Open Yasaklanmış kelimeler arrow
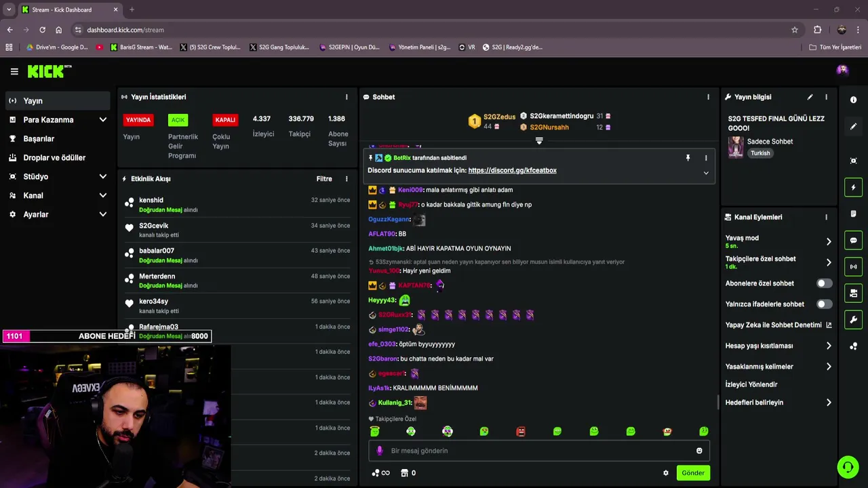The height and width of the screenshot is (488, 868). click(x=829, y=367)
